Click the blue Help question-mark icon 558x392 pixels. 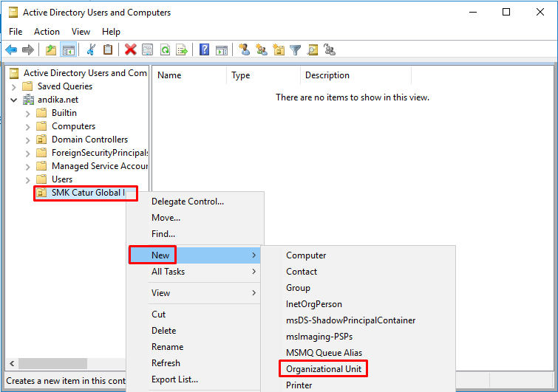204,49
